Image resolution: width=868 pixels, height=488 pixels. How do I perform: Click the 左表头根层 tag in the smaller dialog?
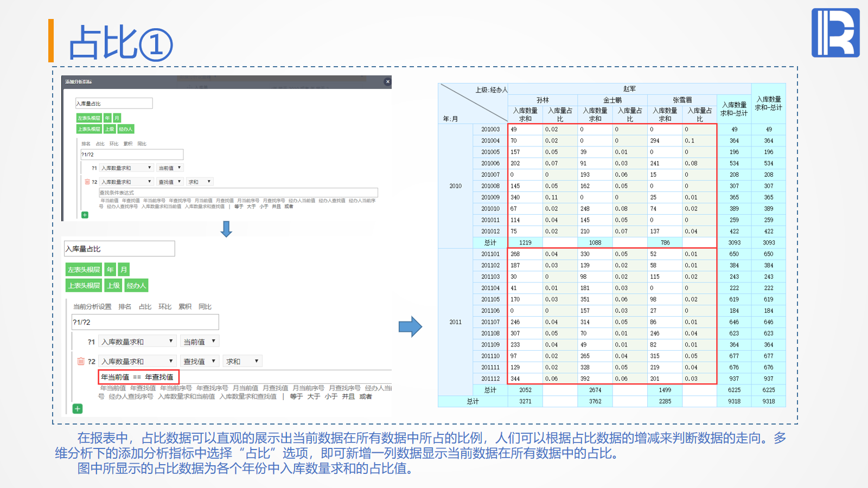tap(89, 118)
